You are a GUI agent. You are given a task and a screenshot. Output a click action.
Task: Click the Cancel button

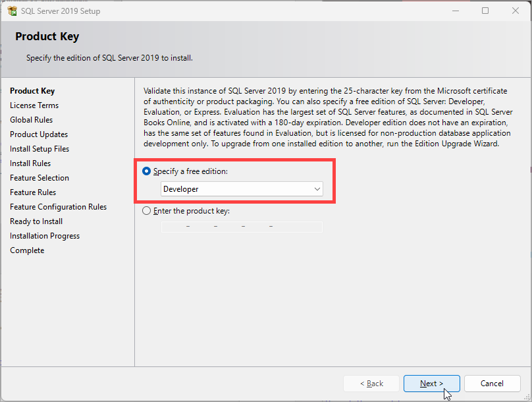point(492,384)
